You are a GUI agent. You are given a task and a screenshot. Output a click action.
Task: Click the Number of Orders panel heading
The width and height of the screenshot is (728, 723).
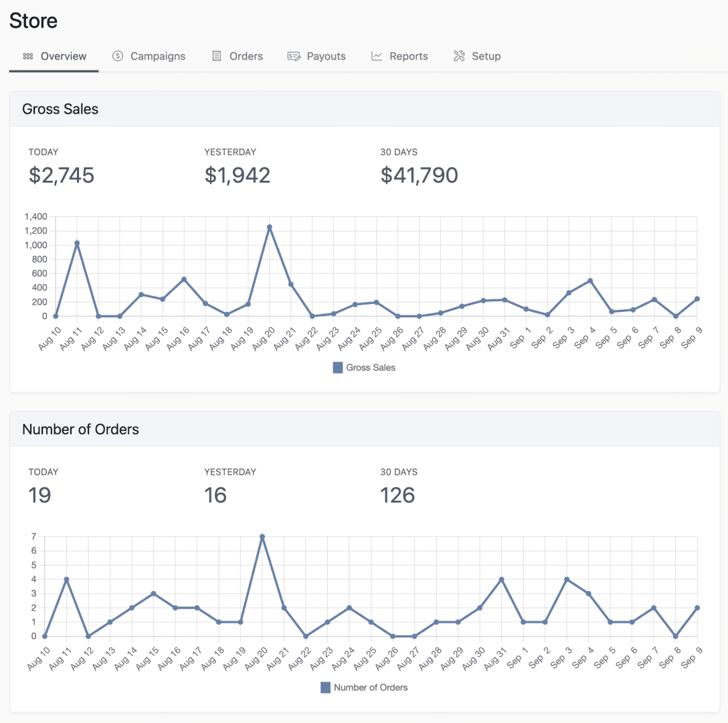pyautogui.click(x=81, y=429)
